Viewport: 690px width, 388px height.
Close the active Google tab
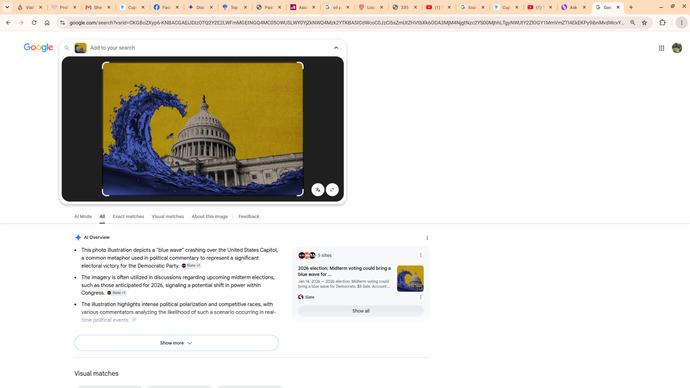[618, 7]
